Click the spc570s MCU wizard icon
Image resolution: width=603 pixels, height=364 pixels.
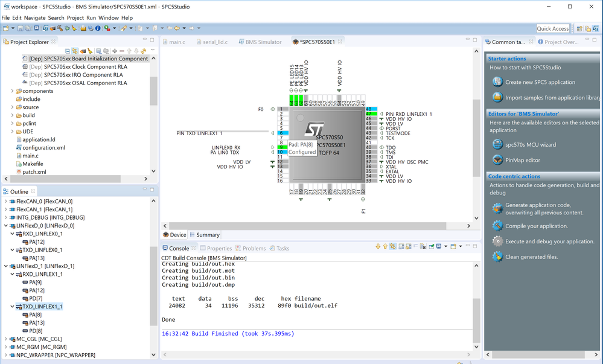497,145
